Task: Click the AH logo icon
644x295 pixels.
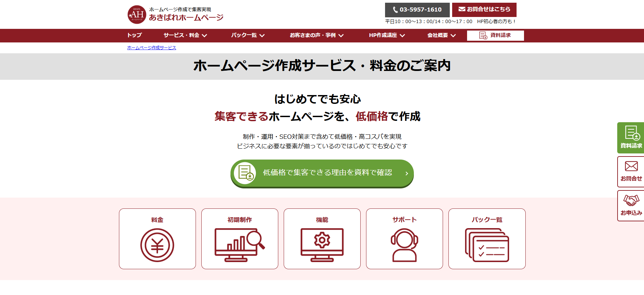Action: [x=137, y=15]
